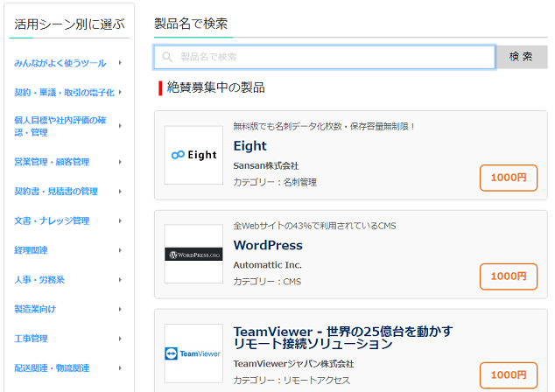Click the 1000円 button for Eight
This screenshot has height=392, width=555.
[x=509, y=178]
